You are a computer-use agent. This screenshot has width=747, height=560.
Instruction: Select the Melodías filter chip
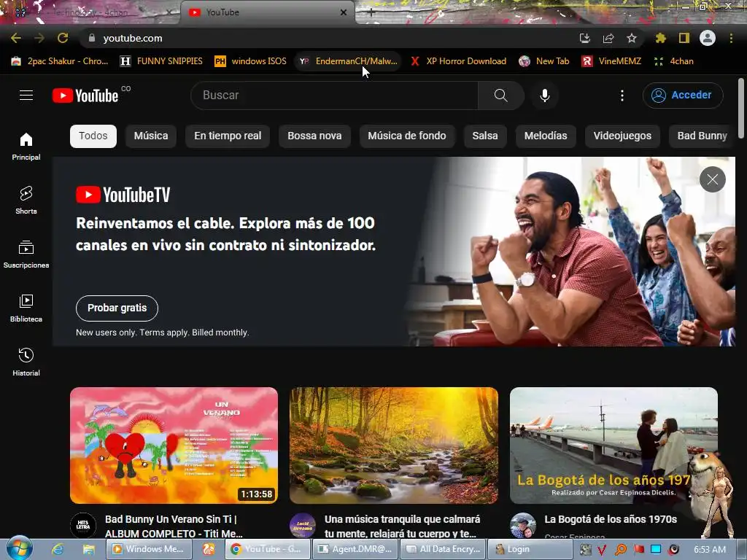click(546, 136)
